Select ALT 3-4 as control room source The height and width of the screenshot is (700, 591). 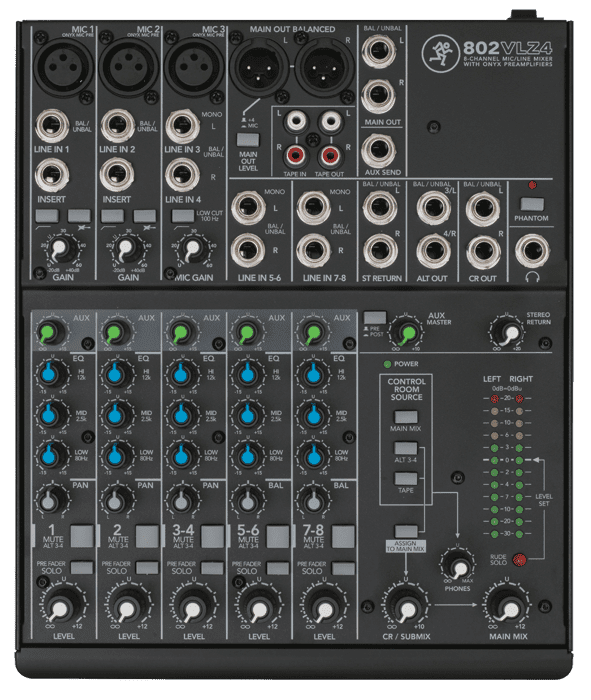coord(406,448)
